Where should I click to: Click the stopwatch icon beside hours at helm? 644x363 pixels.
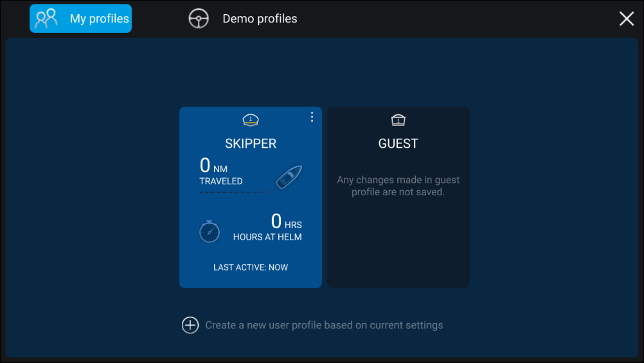[x=210, y=231]
